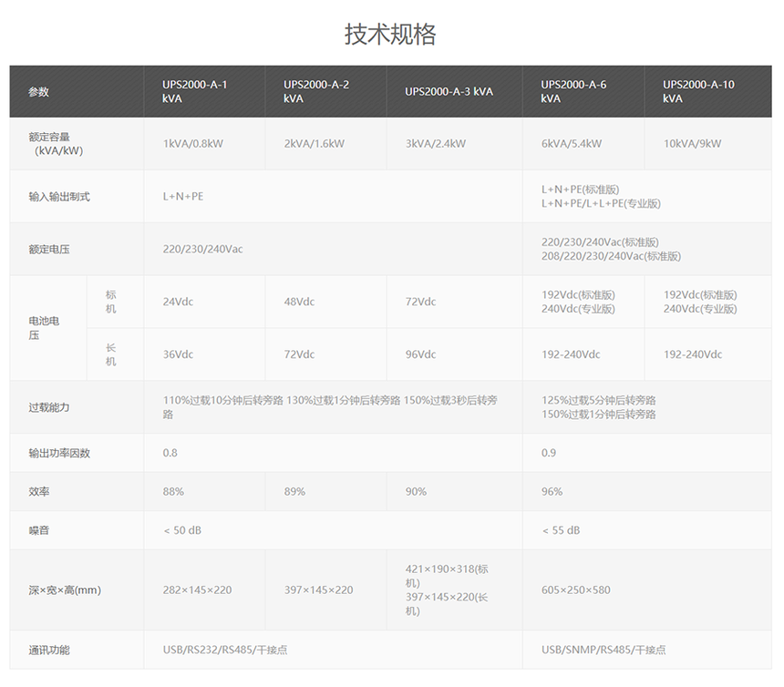Select the < 55 dB noise value

[561, 530]
